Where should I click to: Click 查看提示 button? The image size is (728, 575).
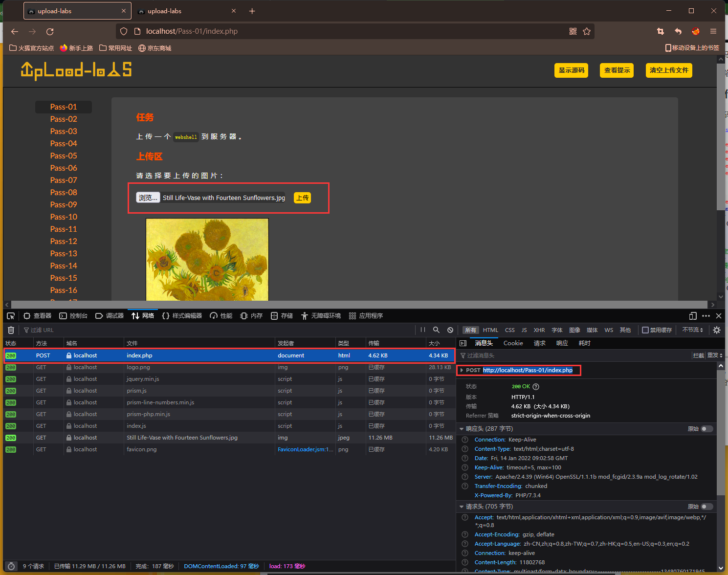(x=617, y=70)
